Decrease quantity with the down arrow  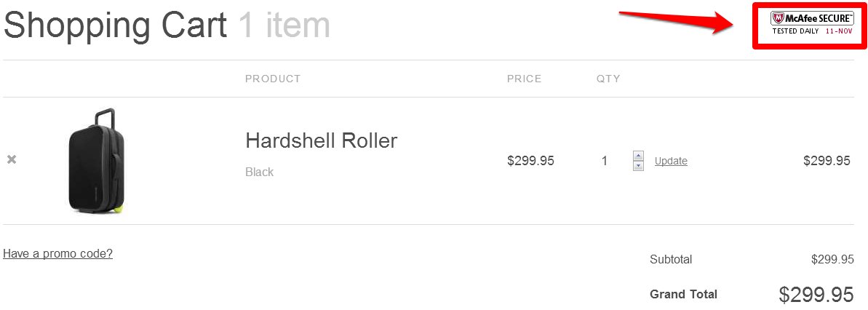pyautogui.click(x=638, y=165)
